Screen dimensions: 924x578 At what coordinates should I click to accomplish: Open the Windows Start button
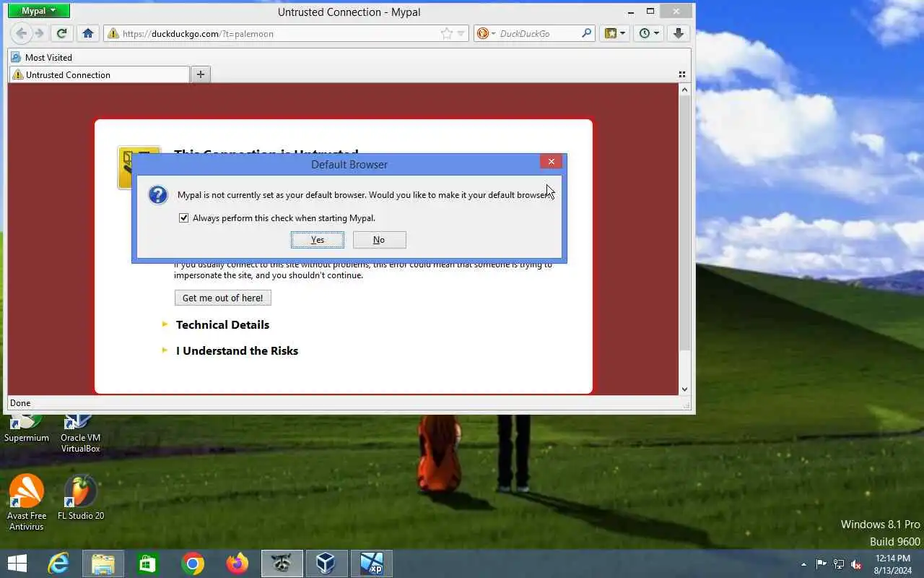pos(17,564)
